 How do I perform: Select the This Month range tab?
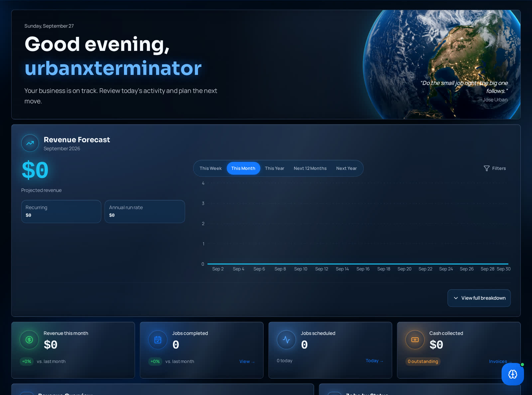pos(243,168)
